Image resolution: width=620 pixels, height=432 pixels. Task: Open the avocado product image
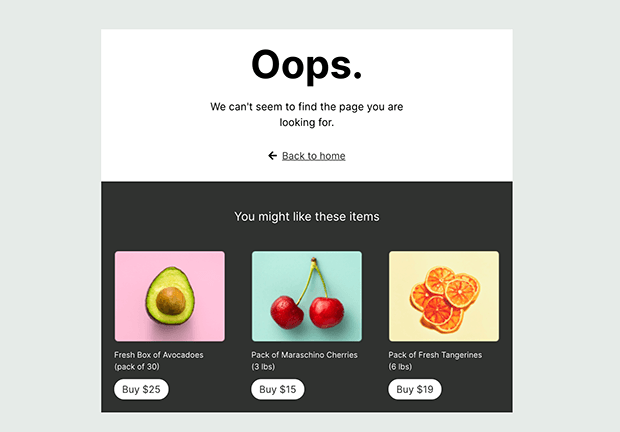coord(170,296)
